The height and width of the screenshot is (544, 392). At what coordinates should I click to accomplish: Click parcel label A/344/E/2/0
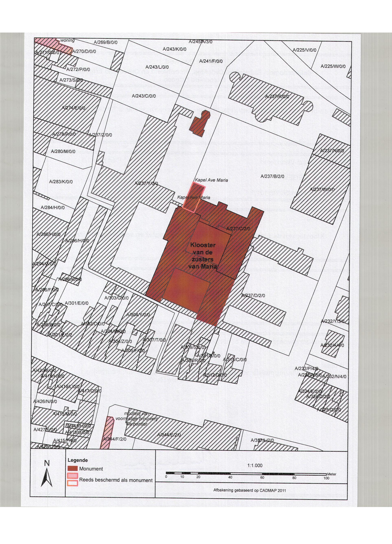point(169,435)
